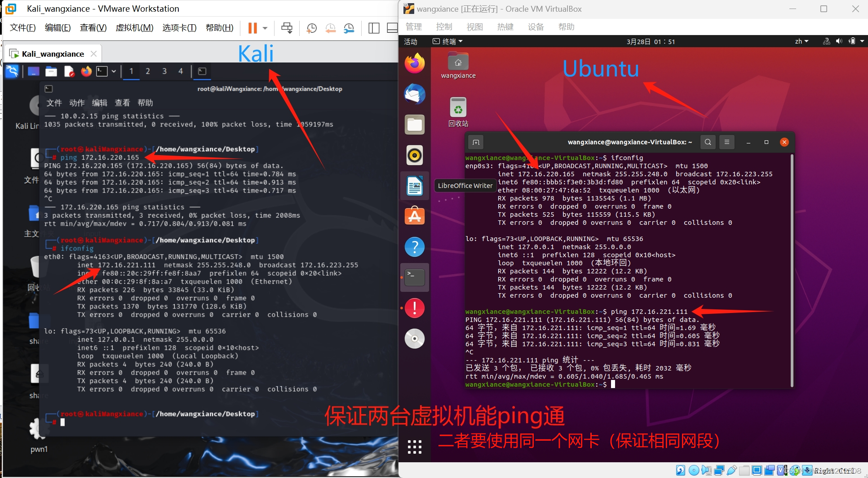Open Help question-mark icon in Ubuntu dock
This screenshot has width=868, height=478.
click(x=415, y=247)
